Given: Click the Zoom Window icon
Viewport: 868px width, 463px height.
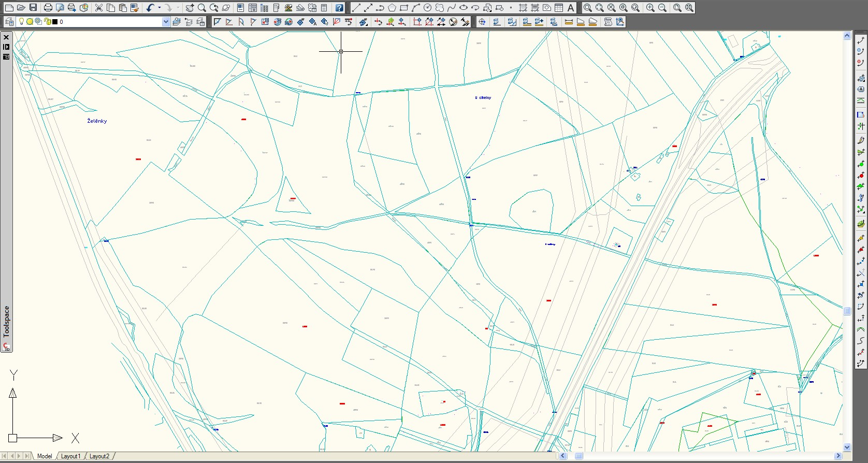Looking at the screenshot, I should coord(587,8).
